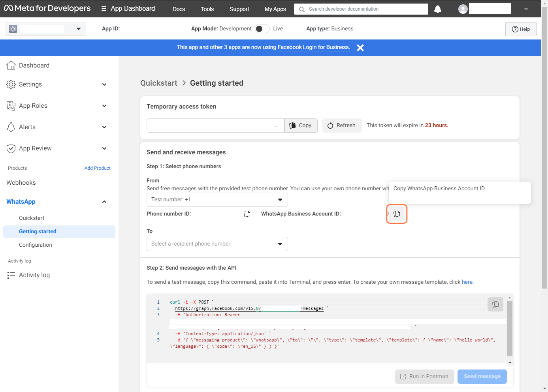Click the Copy token button
The image size is (548, 392).
click(301, 126)
